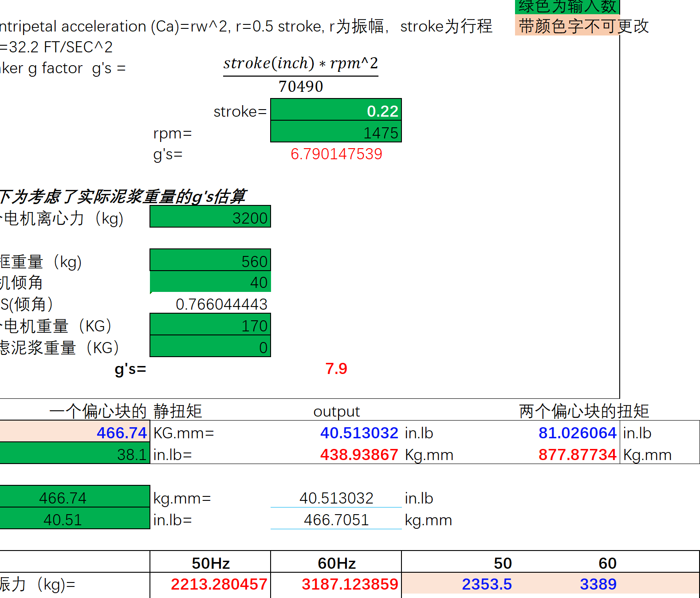Click the cosine value 0.766044443
This screenshot has width=700, height=598.
click(x=221, y=304)
